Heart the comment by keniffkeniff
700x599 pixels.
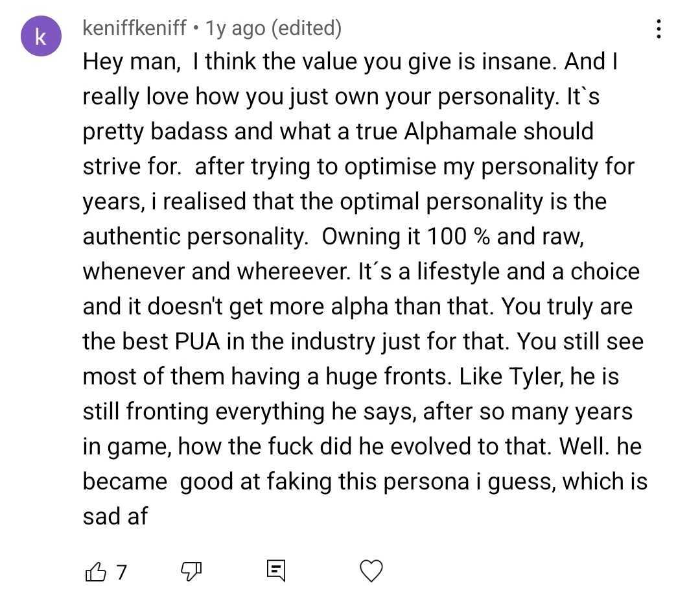(x=371, y=571)
